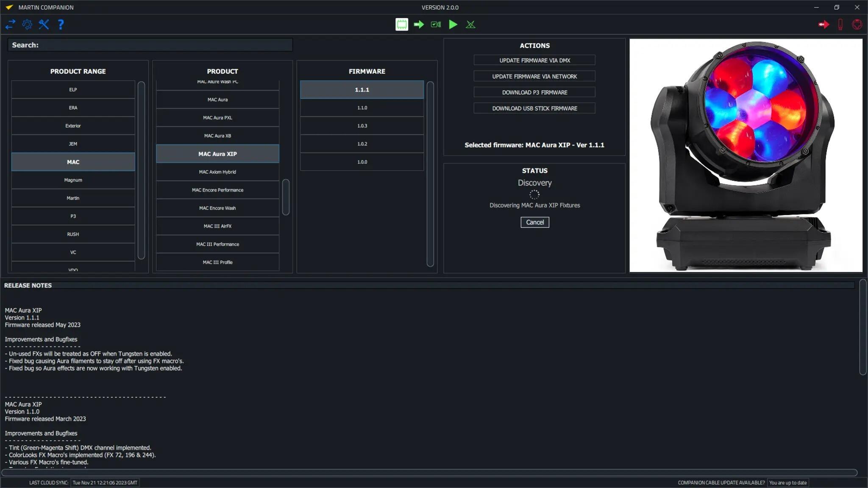Click the green crossed lines icon

point(470,25)
